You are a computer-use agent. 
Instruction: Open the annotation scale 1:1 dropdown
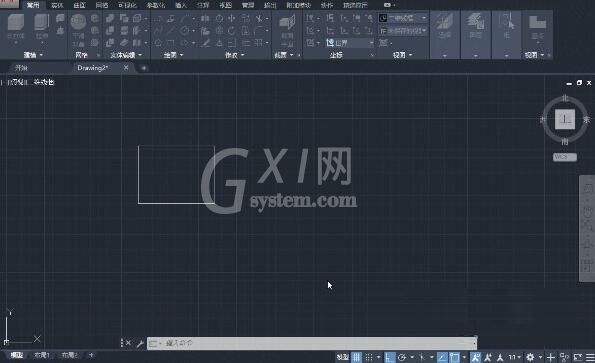(515, 357)
